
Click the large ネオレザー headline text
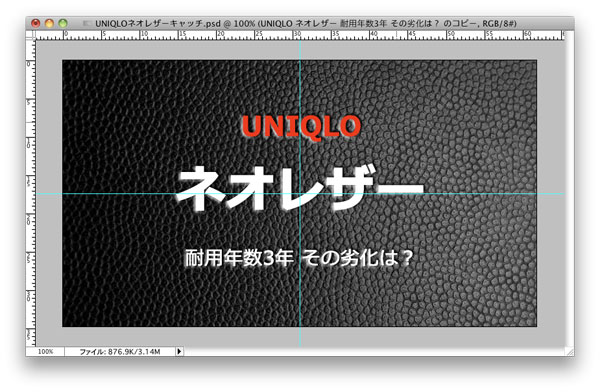click(x=300, y=188)
